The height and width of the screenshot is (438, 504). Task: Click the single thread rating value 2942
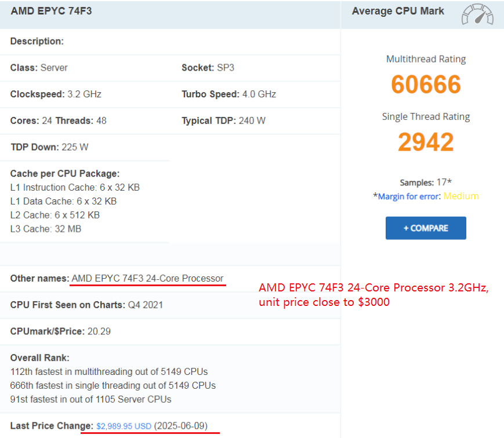point(426,142)
